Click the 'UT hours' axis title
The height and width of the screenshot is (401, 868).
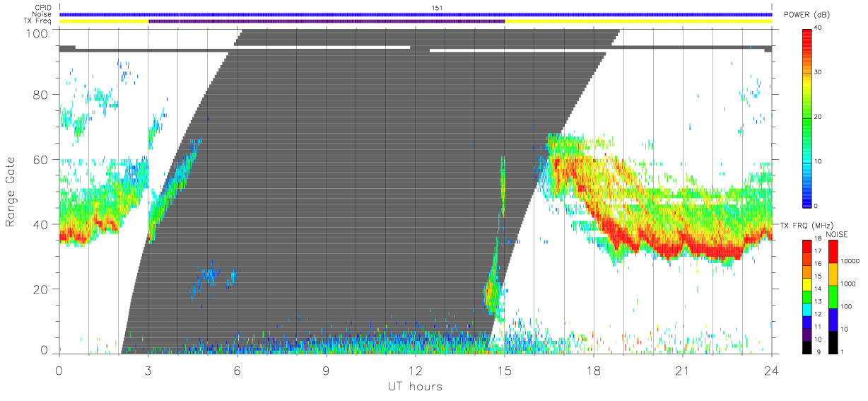[x=415, y=386]
